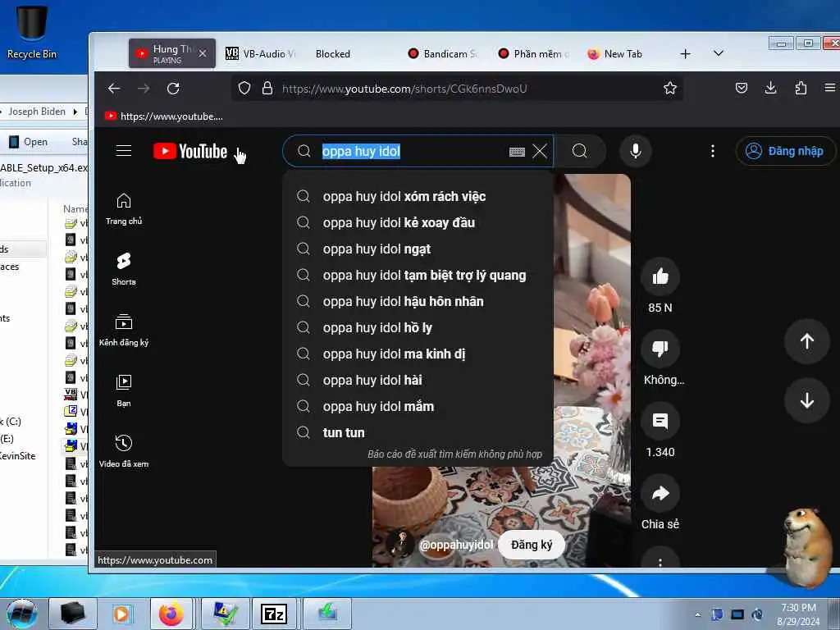Start voice search with microphone
Screen dimensions: 840x630
click(636, 151)
